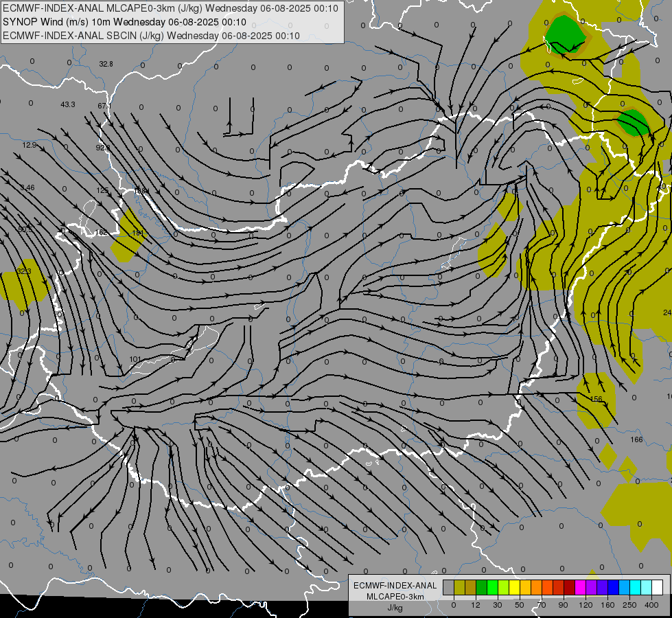Click the legend tick label 90

pos(563,605)
